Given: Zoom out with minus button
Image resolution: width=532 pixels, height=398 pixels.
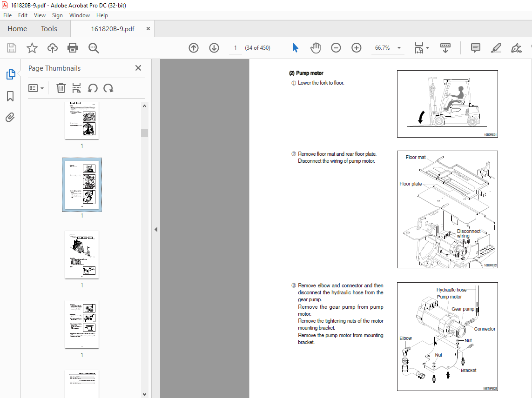Looking at the screenshot, I should (336, 48).
